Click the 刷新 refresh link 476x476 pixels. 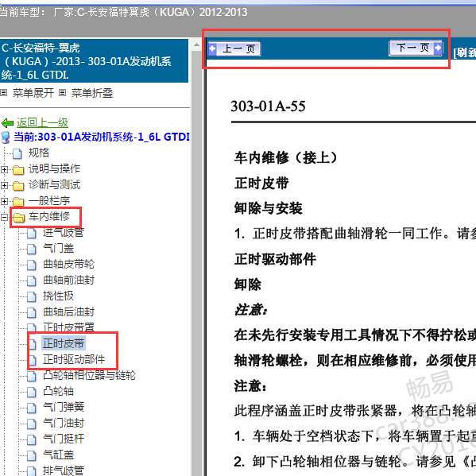tap(464, 52)
